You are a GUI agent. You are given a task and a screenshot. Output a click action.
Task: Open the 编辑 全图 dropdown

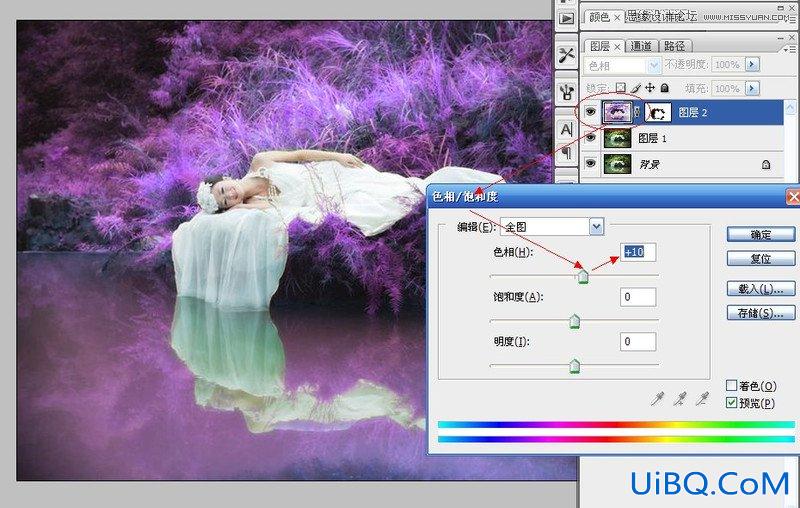point(552,226)
